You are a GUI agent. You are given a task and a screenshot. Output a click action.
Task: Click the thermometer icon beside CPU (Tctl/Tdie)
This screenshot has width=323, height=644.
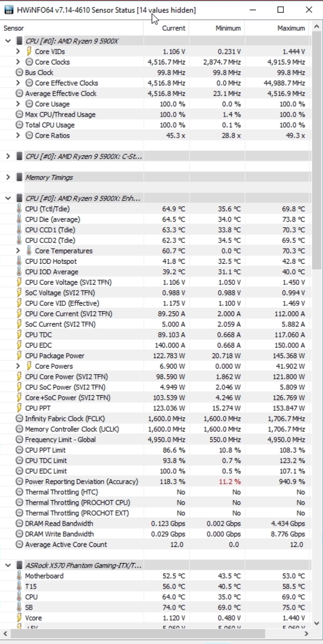[x=19, y=209]
